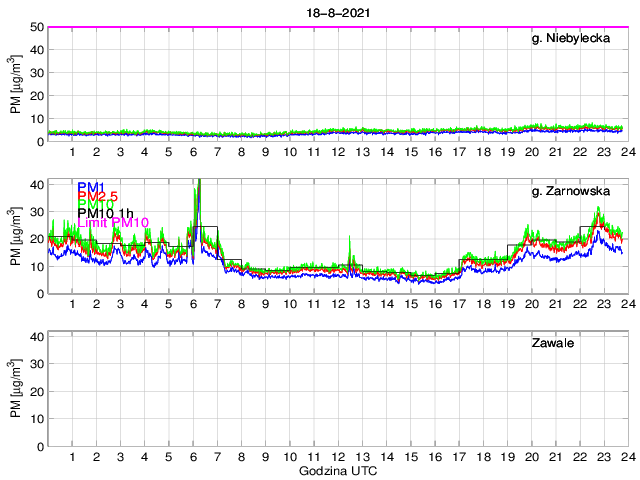Click the empty Zawale plot area
Screen dimensions: 640x480
pyautogui.click(x=338, y=389)
